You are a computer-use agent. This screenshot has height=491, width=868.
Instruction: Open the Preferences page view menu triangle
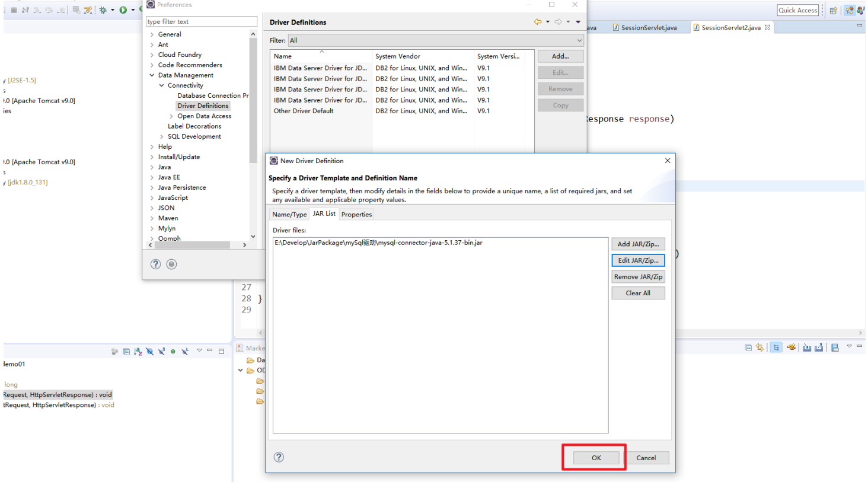click(578, 22)
